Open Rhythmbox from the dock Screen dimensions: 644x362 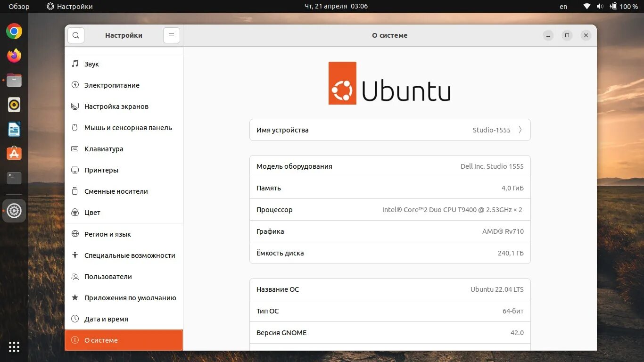[x=14, y=105]
